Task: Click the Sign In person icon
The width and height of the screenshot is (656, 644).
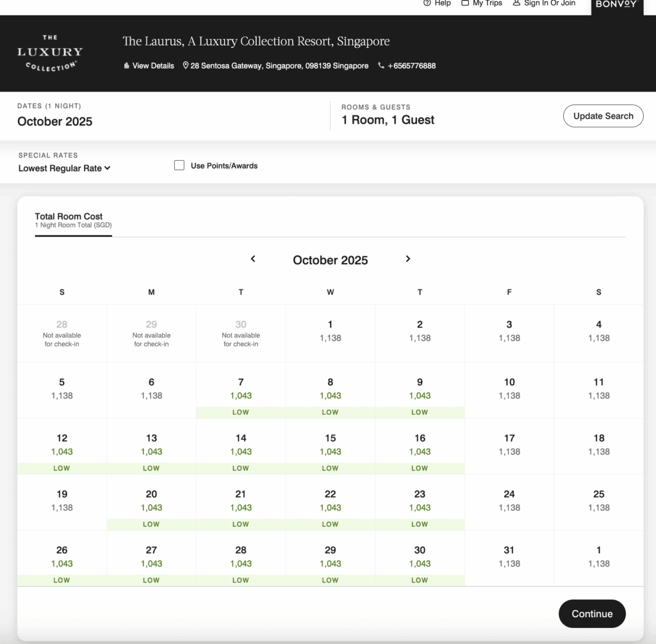Action: pyautogui.click(x=516, y=3)
